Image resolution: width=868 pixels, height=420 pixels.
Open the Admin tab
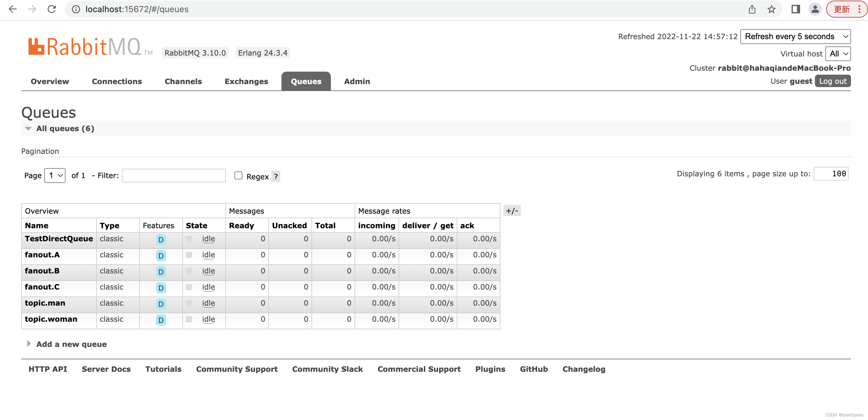357,81
